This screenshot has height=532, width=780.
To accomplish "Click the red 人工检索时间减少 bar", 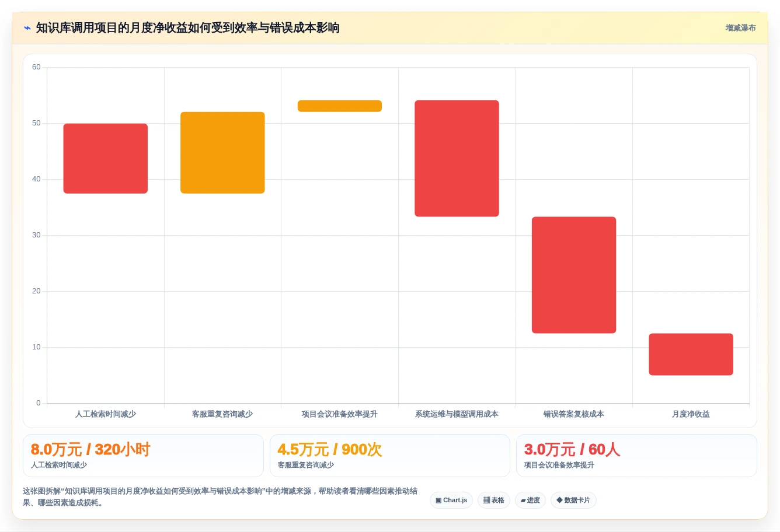I will 106,159.
